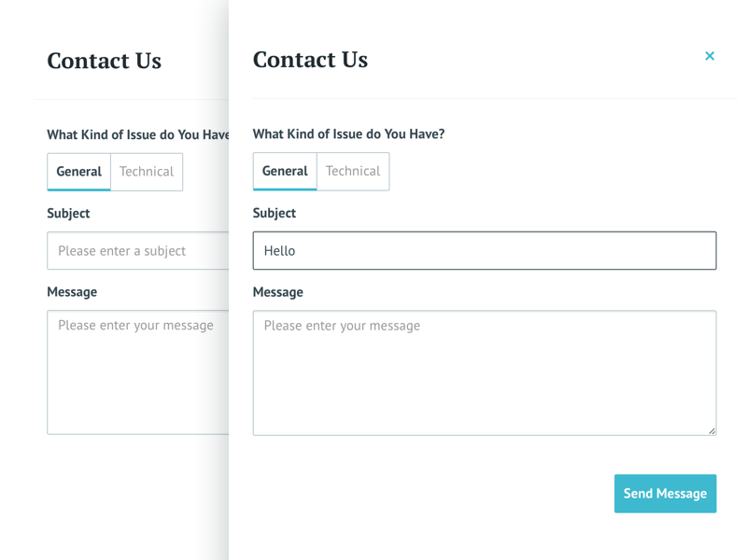This screenshot has width=747, height=560.
Task: Click the Contact Us heading in the slide-out panel
Action: point(310,60)
